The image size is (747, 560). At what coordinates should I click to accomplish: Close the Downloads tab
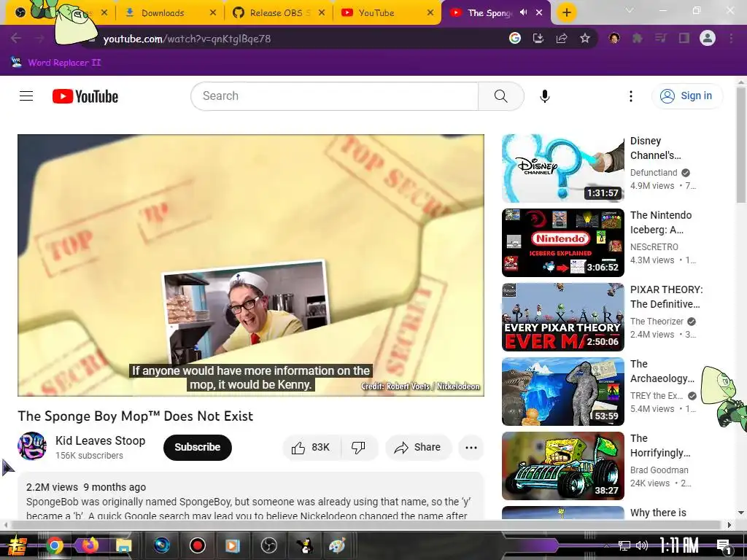(x=213, y=13)
